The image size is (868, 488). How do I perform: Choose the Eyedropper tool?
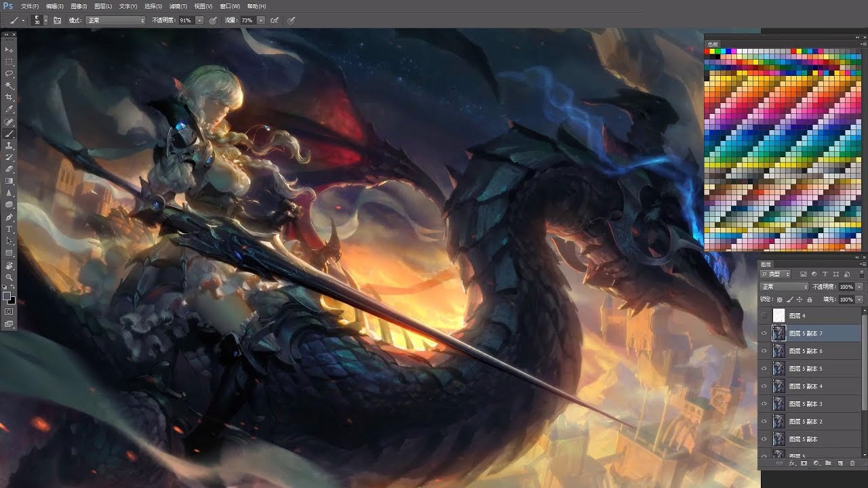9,108
